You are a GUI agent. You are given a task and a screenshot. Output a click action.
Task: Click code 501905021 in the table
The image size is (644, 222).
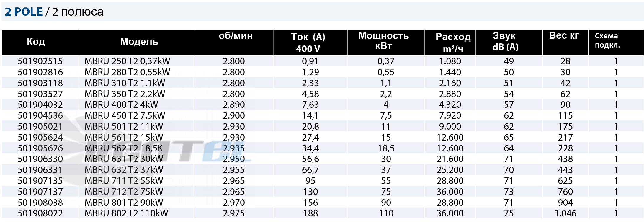40,126
